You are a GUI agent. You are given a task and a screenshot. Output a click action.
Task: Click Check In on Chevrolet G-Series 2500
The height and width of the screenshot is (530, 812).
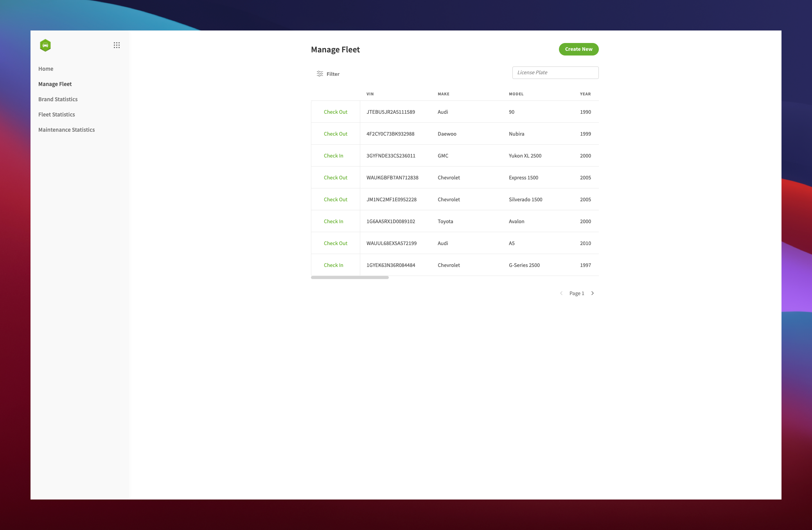333,264
